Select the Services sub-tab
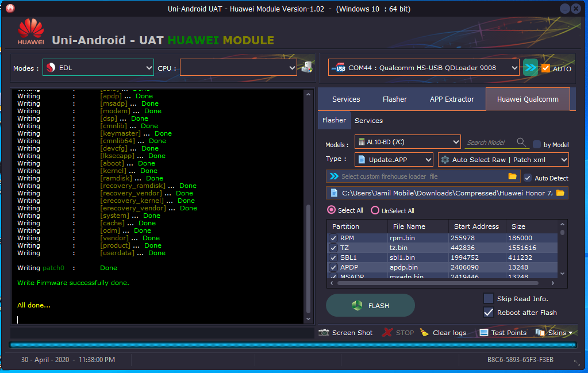 click(x=368, y=121)
